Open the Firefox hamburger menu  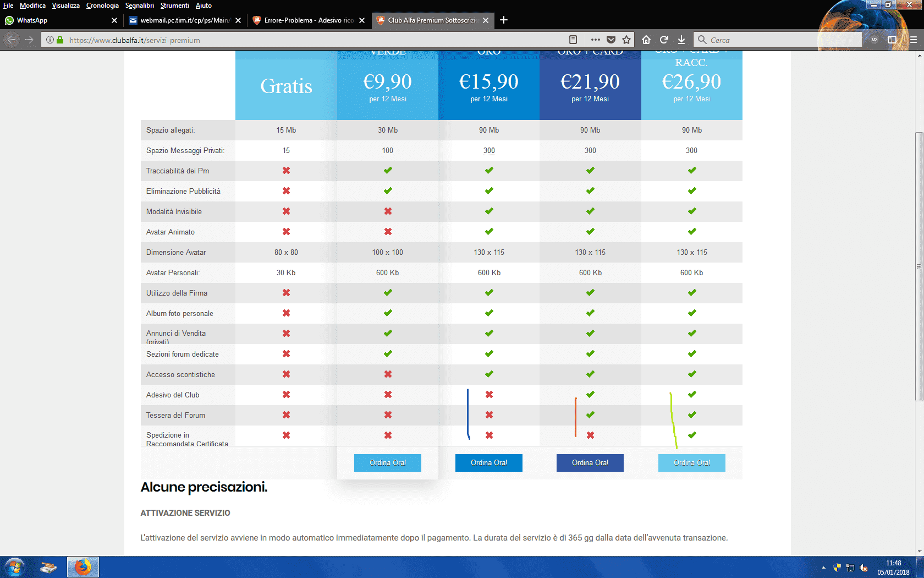point(913,40)
